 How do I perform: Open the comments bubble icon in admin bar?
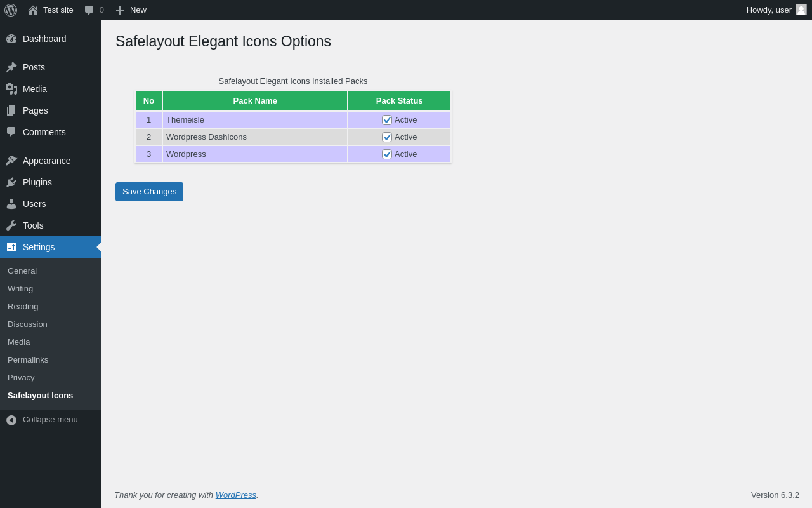coord(89,10)
